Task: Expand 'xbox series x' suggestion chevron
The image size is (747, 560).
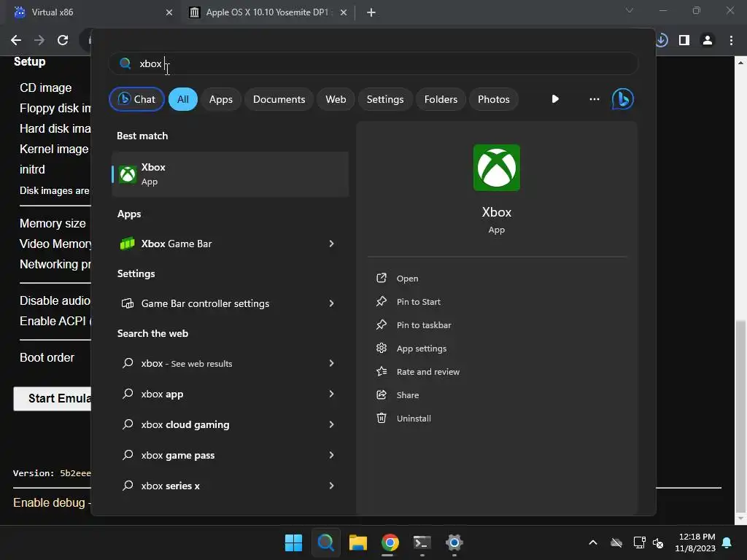Action: coord(332,486)
